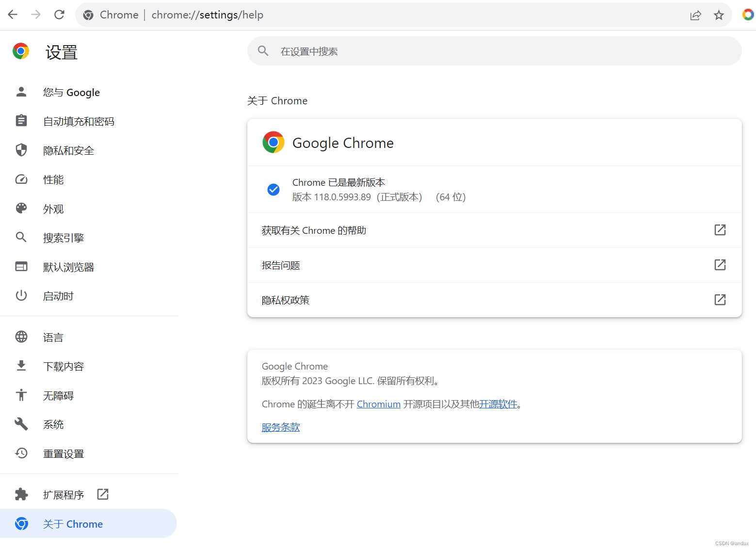Click the Google Chrome logo in the card
Image resolution: width=756 pixels, height=550 pixels.
(x=273, y=142)
